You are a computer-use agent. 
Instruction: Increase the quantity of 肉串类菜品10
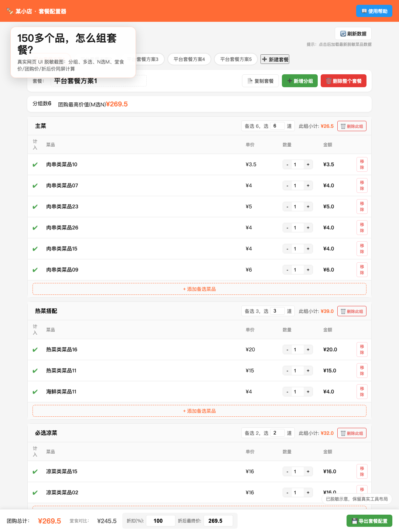[308, 164]
